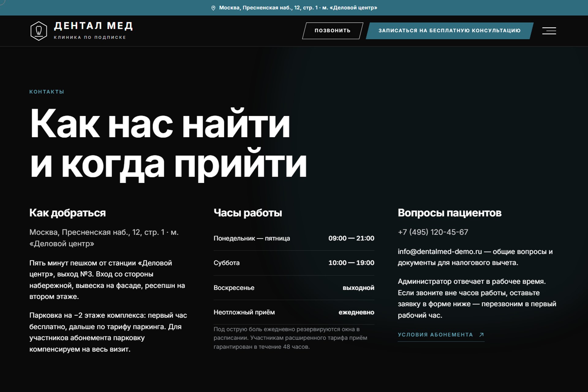The image size is (588, 392).
Task: Click Записаться на бесплатную консультацию button
Action: (x=450, y=31)
